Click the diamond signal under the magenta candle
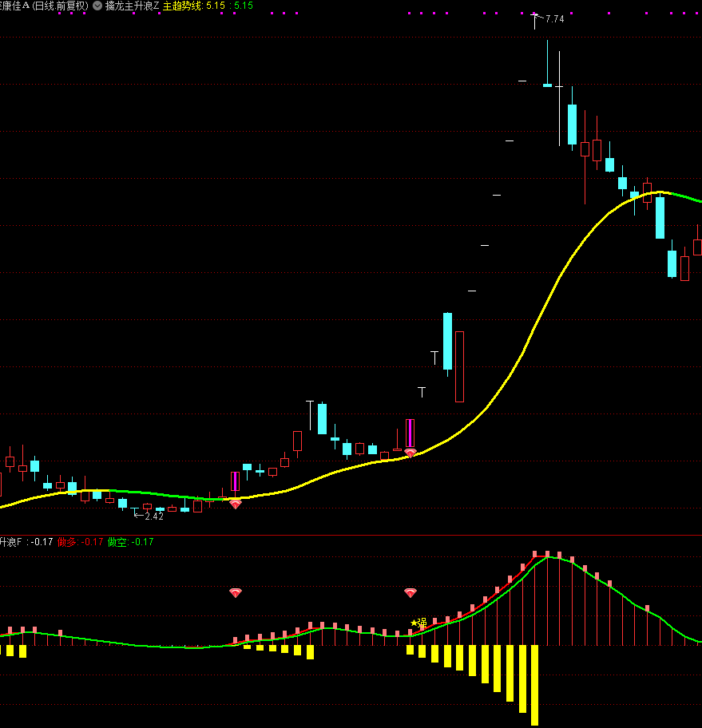Viewport: 702px width, 728px height. tap(410, 453)
